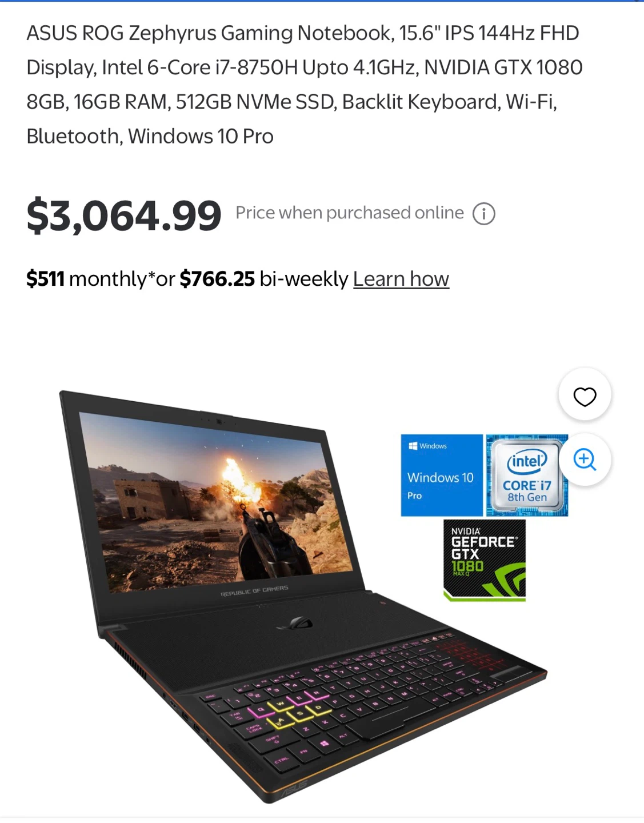Click the Republic of Gamers text

pos(254,591)
